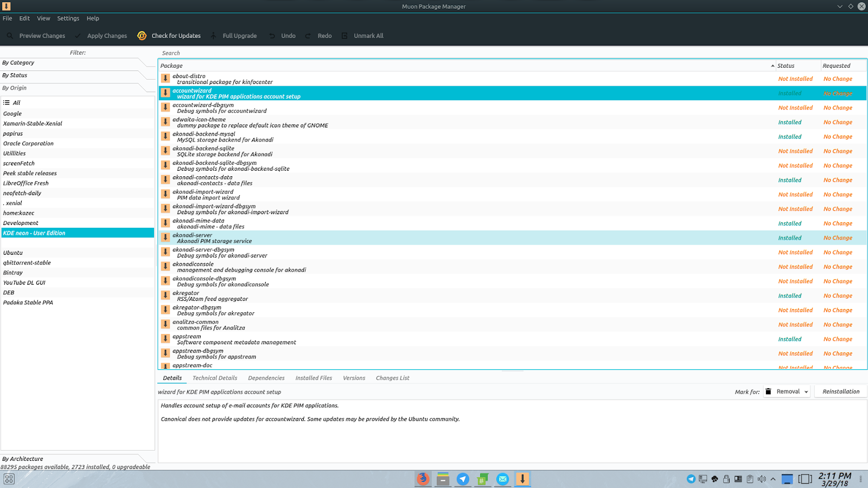The height and width of the screenshot is (488, 868).
Task: Select the Full Upgrade toolbar icon
Action: pos(214,35)
